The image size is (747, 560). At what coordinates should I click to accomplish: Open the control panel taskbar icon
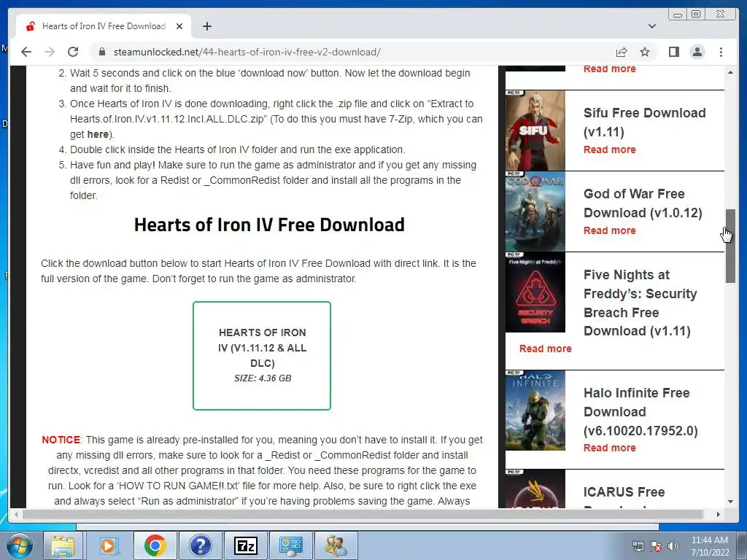tap(290, 545)
